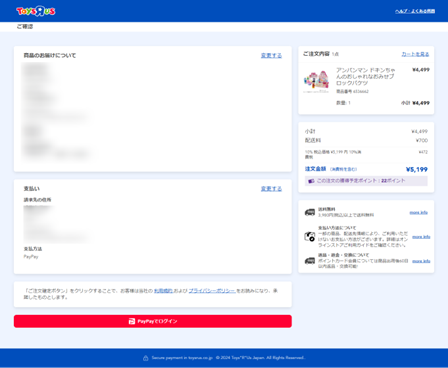This screenshot has height=368, width=448.
Task: Click the Anpanman block bucket product thumbnail
Action: tap(316, 82)
